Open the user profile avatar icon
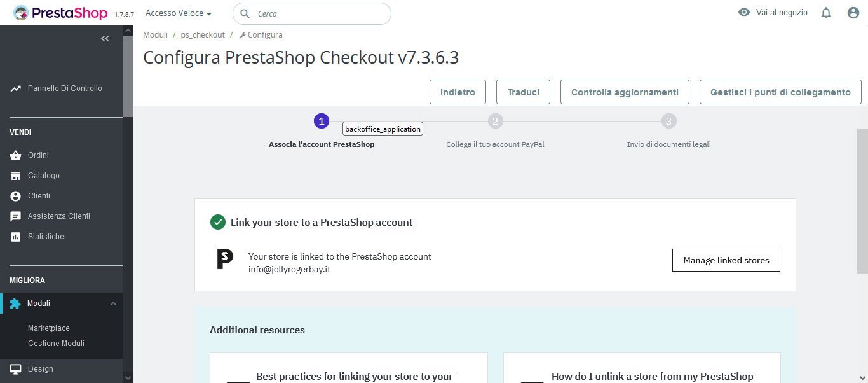The height and width of the screenshot is (383, 868). click(853, 13)
